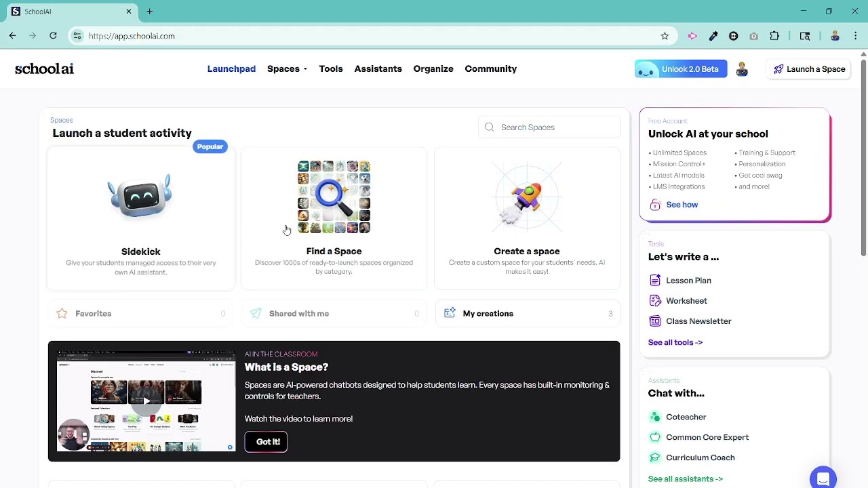Open the browser extensions puzzle icon
Image resolution: width=868 pixels, height=488 pixels.
(x=774, y=36)
